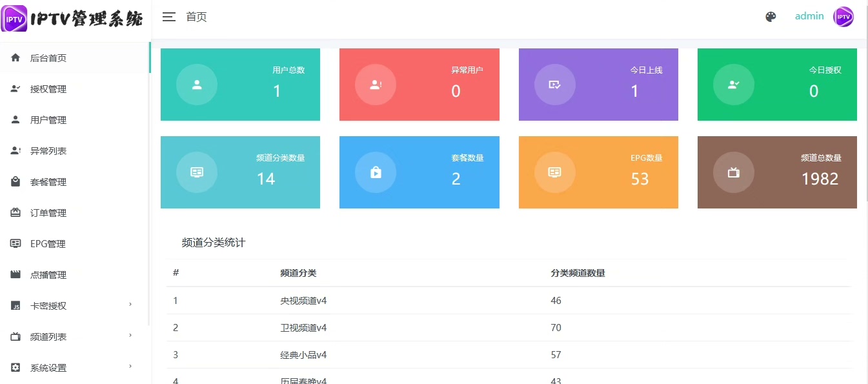The width and height of the screenshot is (868, 384).
Task: Click the 首页 breadcrumb label
Action: click(x=196, y=17)
